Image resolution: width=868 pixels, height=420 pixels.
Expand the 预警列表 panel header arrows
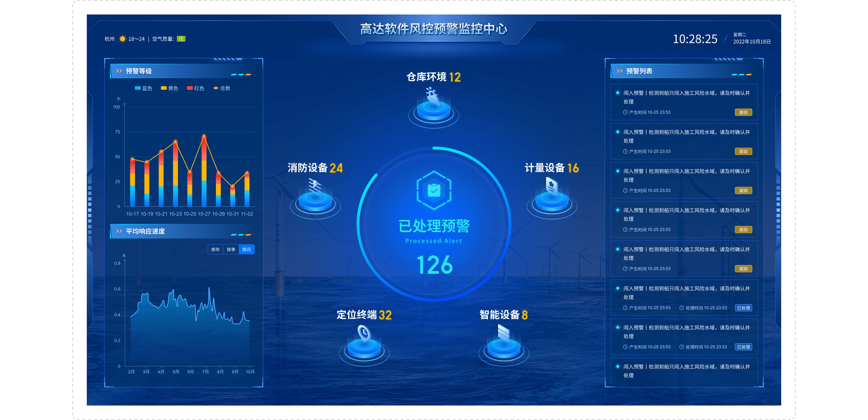(x=620, y=71)
